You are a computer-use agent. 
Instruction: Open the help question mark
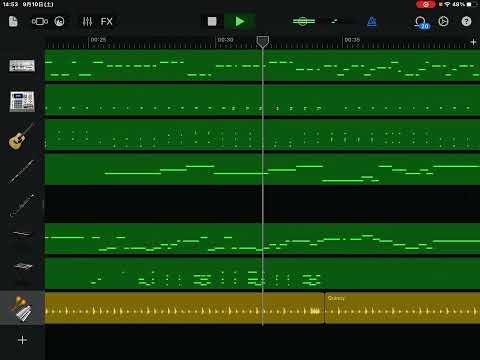point(466,22)
